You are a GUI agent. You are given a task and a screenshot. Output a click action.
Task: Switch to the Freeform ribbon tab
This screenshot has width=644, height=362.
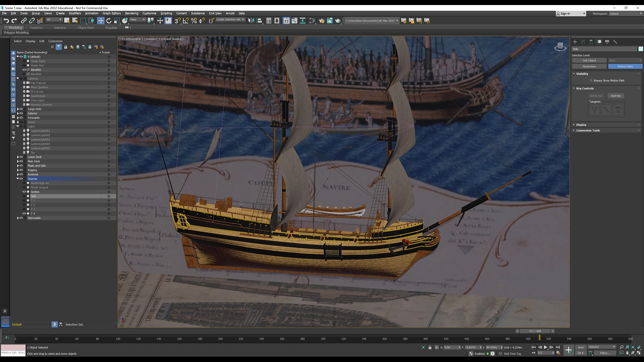click(36, 28)
